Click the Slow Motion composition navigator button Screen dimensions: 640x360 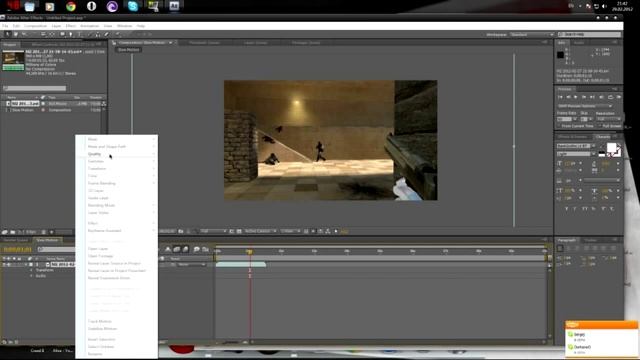coord(129,50)
